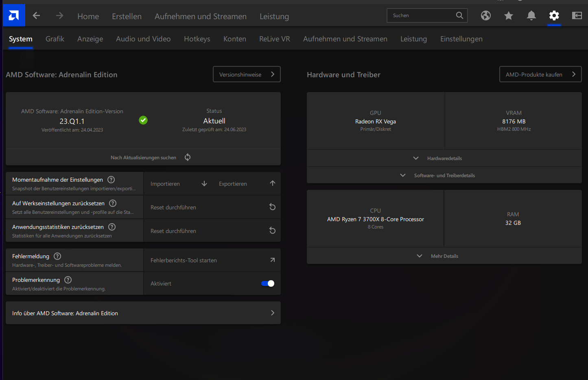588x380 pixels.
Task: Click the green status checkmark icon
Action: point(143,120)
